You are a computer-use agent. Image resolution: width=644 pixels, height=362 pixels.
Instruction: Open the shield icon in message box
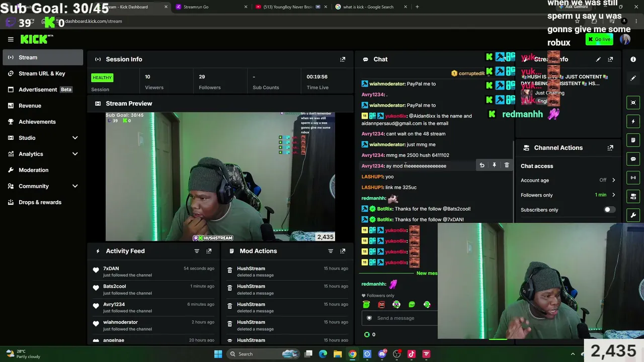coord(369,318)
